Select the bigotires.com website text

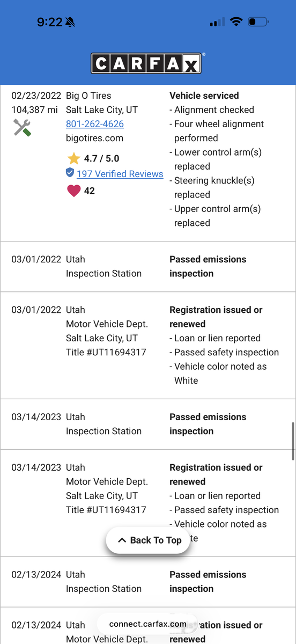point(94,138)
